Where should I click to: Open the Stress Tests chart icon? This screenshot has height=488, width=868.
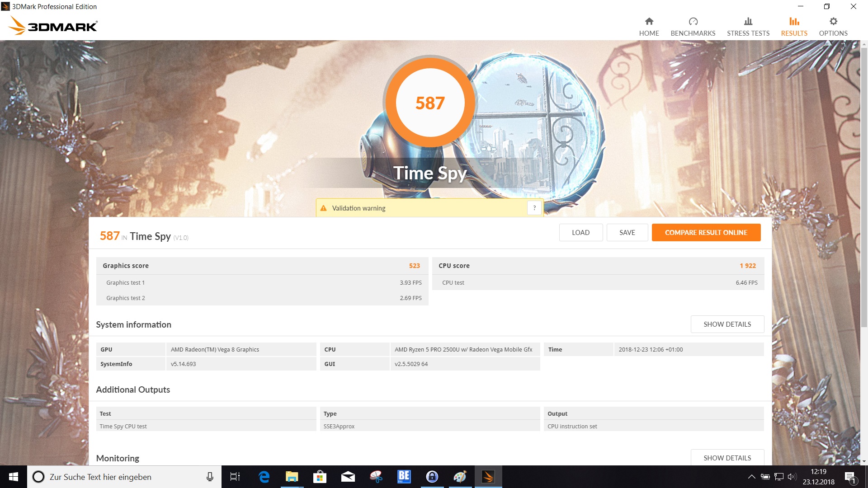coord(748,21)
